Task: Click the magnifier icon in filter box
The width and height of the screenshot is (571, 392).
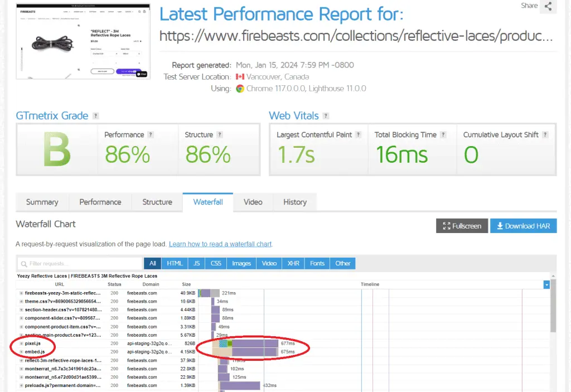Action: [24, 264]
